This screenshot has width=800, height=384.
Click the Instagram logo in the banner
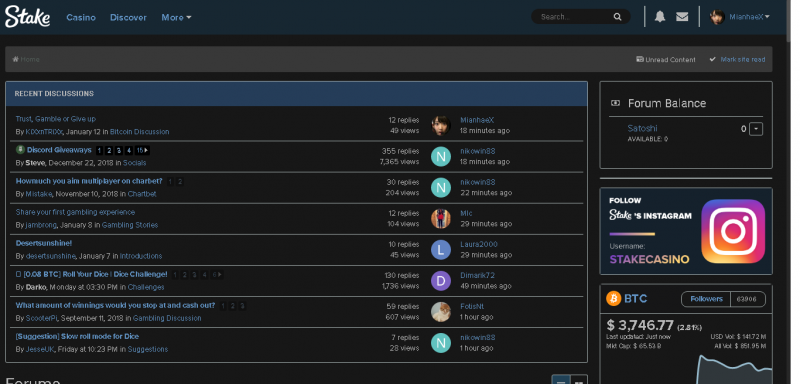733,231
